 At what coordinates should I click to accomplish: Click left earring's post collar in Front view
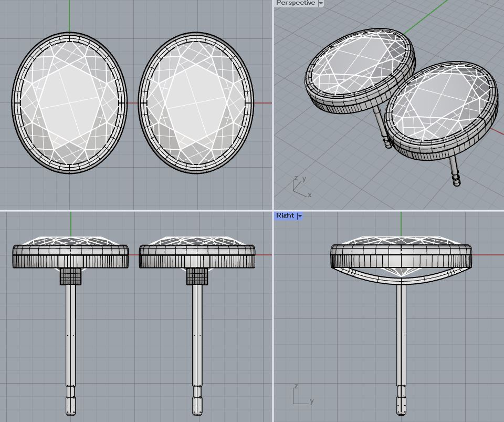pyautogui.click(x=71, y=276)
